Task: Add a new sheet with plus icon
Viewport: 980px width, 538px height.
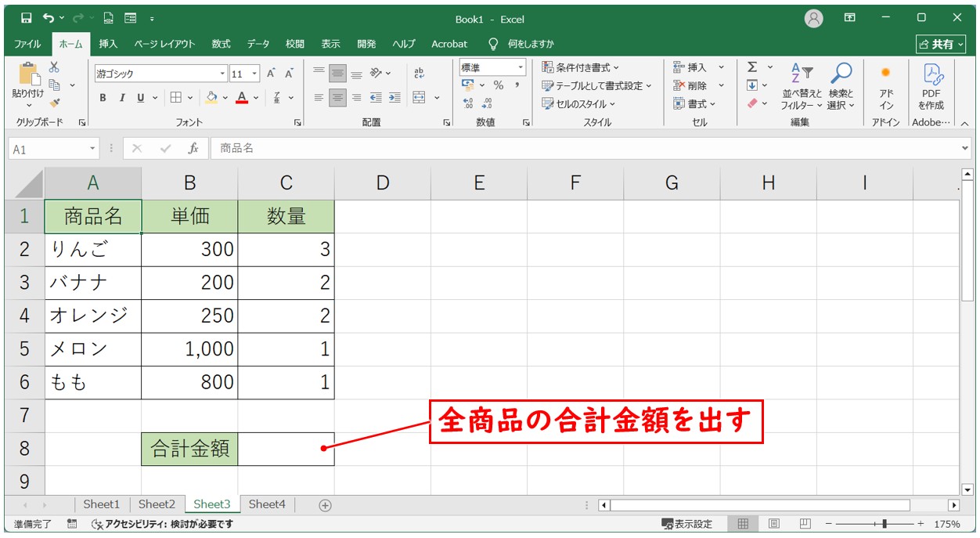Action: tap(326, 505)
